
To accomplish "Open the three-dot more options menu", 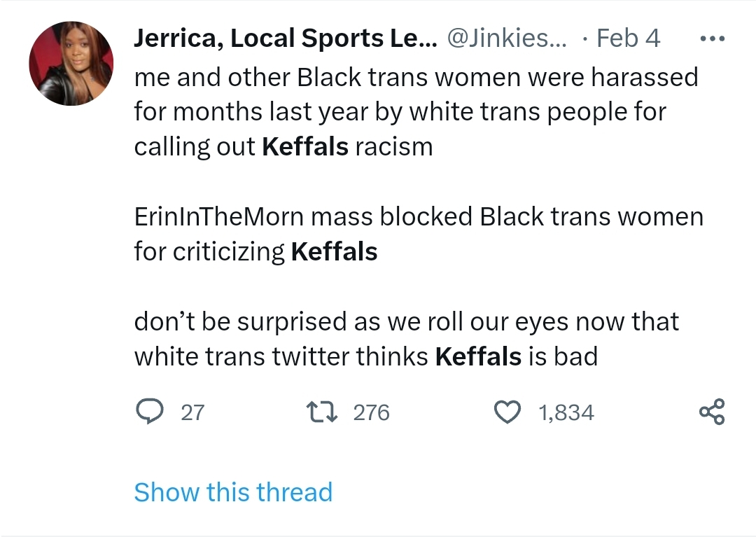I will pos(712,39).
